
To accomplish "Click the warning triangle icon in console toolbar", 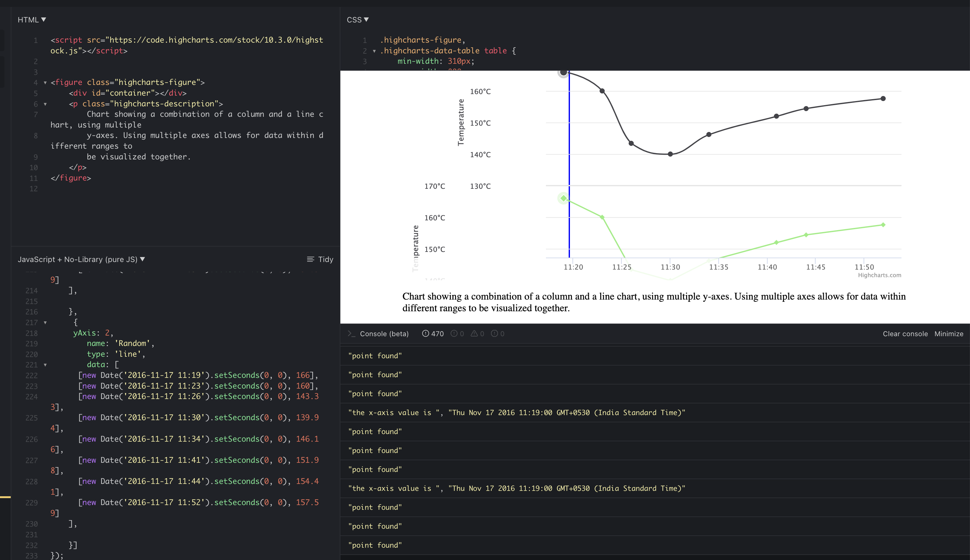I will click(x=475, y=334).
